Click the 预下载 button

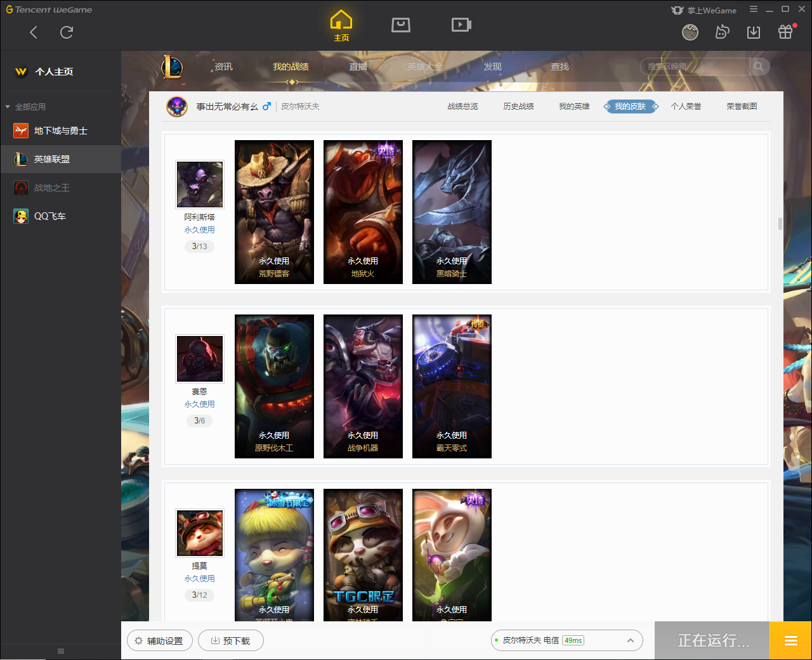point(230,641)
